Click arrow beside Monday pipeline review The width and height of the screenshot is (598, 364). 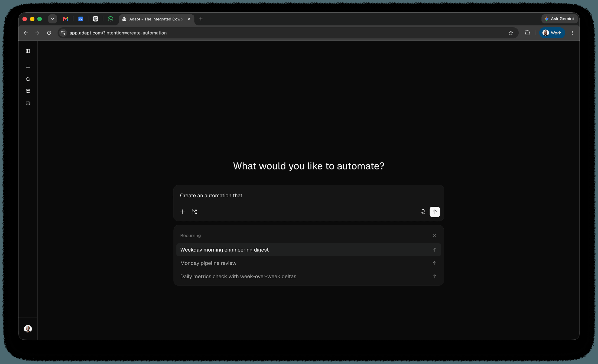pos(435,263)
